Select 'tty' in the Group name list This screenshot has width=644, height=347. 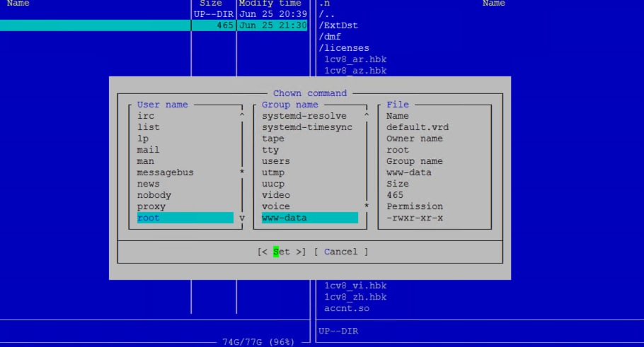coord(270,150)
